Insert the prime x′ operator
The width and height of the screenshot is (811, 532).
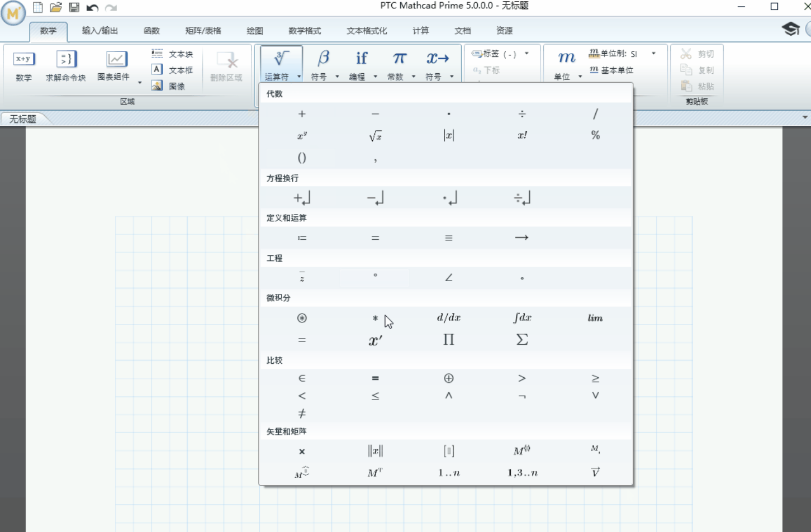coord(375,340)
